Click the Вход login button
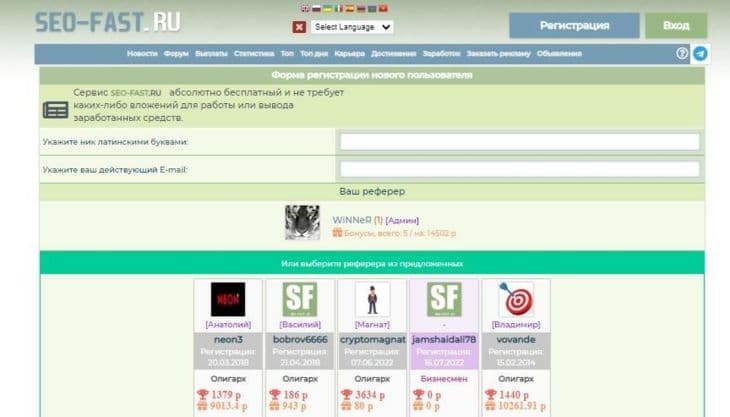730x417 pixels. [676, 25]
